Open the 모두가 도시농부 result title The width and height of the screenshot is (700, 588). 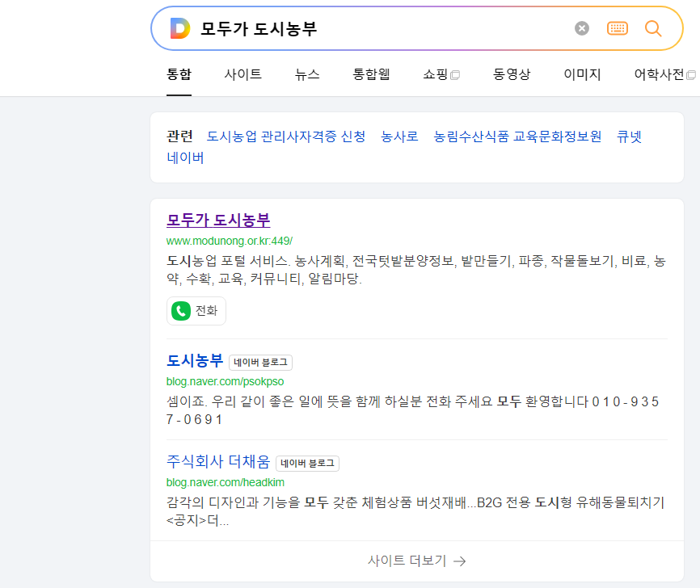point(218,220)
